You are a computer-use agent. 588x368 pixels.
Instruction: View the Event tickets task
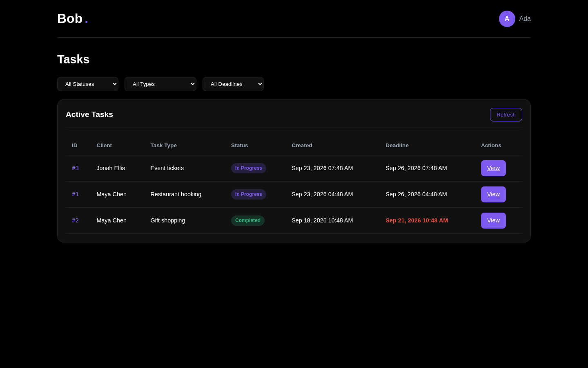[493, 168]
